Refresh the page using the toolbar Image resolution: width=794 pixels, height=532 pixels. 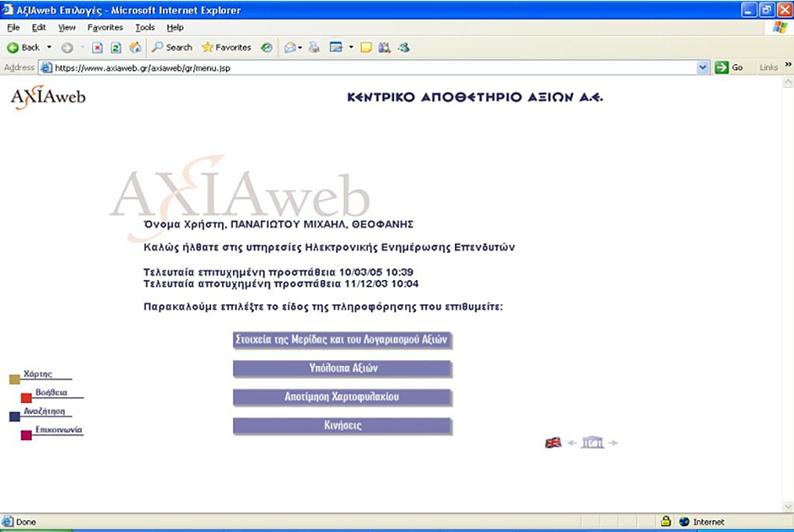[116, 47]
